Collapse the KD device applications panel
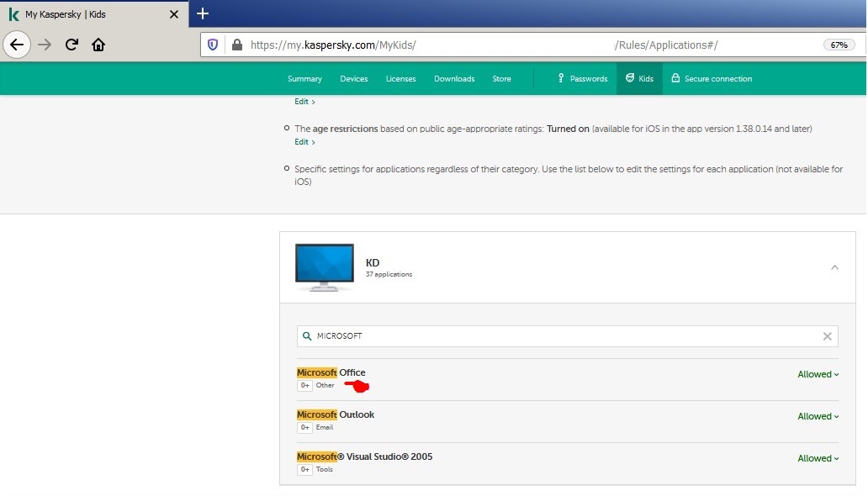868x496 pixels. tap(835, 267)
